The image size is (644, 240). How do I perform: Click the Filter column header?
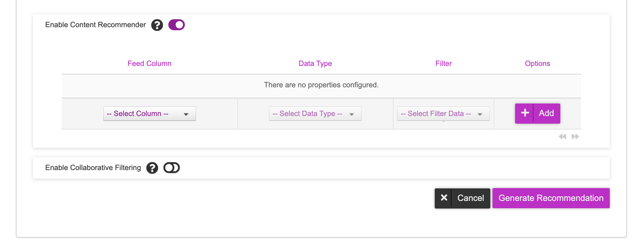444,64
